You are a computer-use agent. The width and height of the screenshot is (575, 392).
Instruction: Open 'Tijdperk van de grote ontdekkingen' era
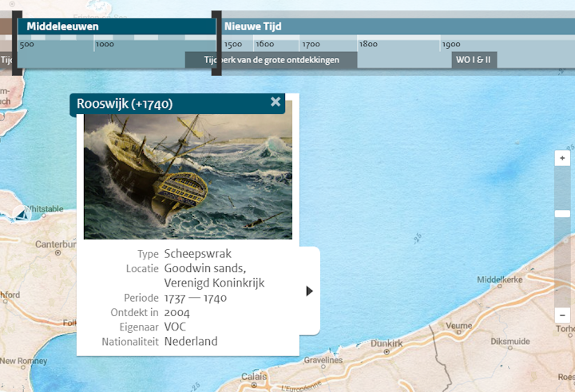[271, 60]
